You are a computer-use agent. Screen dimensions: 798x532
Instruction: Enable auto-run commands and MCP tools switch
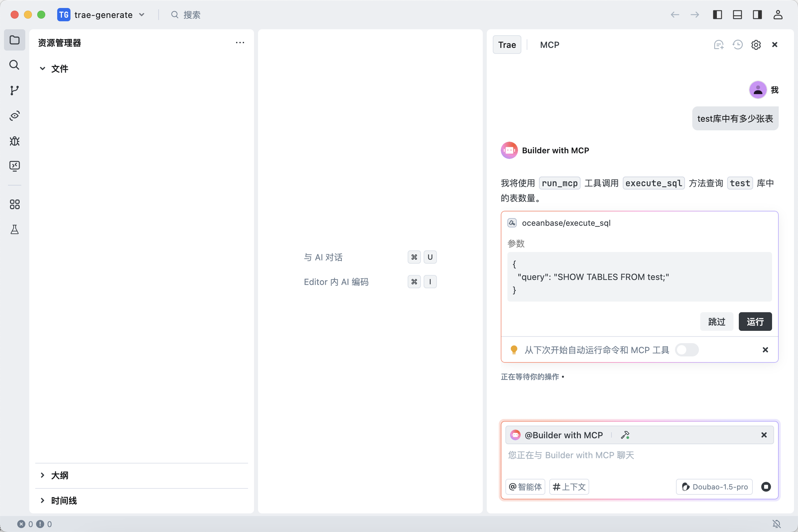click(x=687, y=350)
